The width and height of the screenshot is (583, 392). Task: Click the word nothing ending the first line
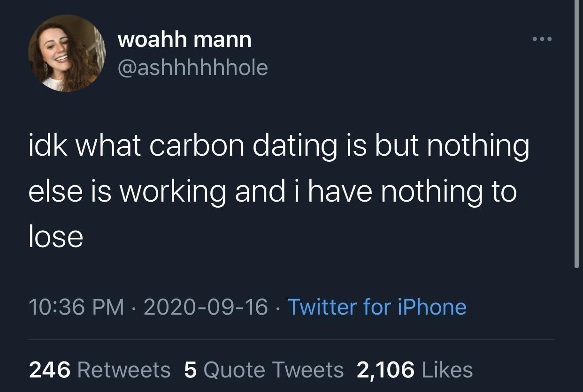pyautogui.click(x=478, y=146)
